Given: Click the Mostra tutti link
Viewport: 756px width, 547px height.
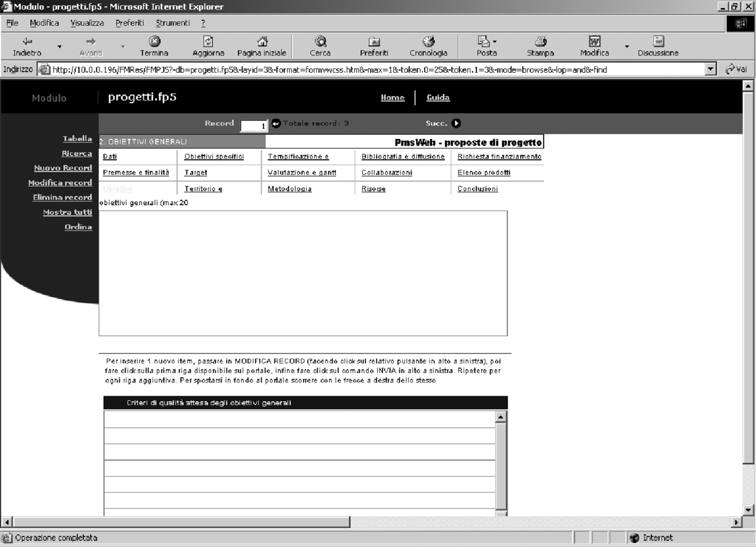Looking at the screenshot, I should coord(67,212).
